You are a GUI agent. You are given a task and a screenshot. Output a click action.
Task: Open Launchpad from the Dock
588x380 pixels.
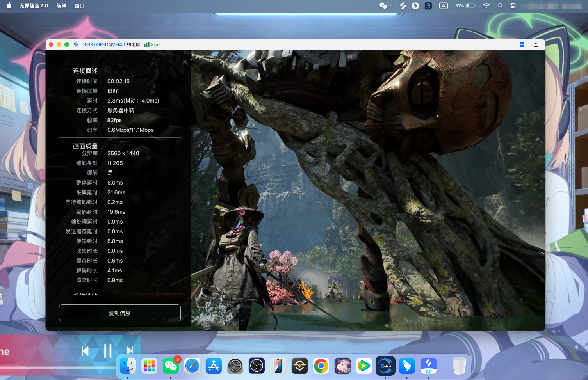pos(150,366)
